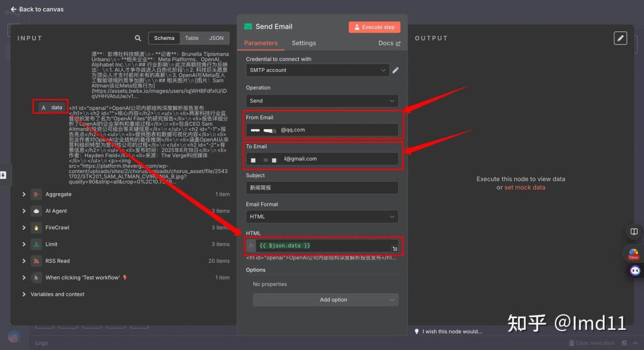Image resolution: width=644 pixels, height=350 pixels.
Task: Click the Back to canvas arrow
Action: click(x=14, y=9)
